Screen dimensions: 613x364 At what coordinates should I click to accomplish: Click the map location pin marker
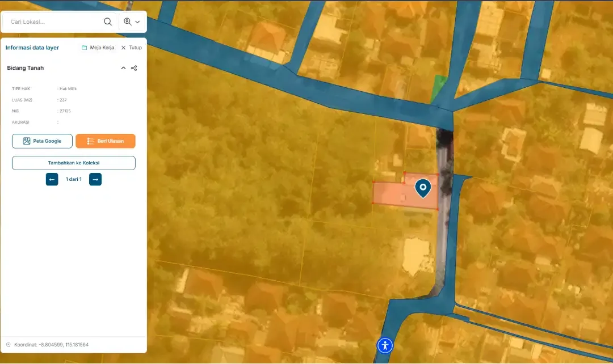pyautogui.click(x=423, y=188)
